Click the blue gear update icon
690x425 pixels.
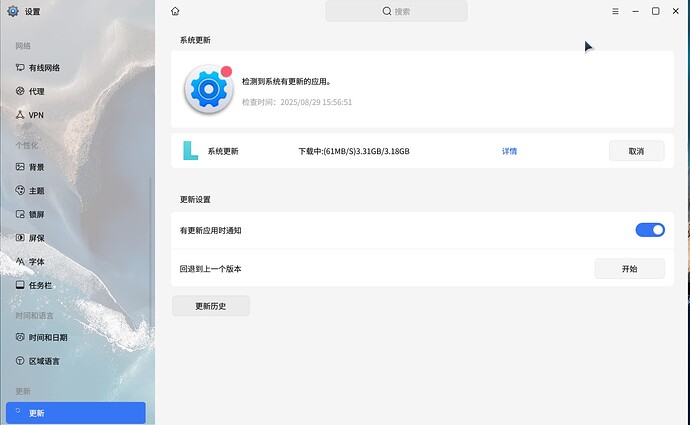coord(208,91)
